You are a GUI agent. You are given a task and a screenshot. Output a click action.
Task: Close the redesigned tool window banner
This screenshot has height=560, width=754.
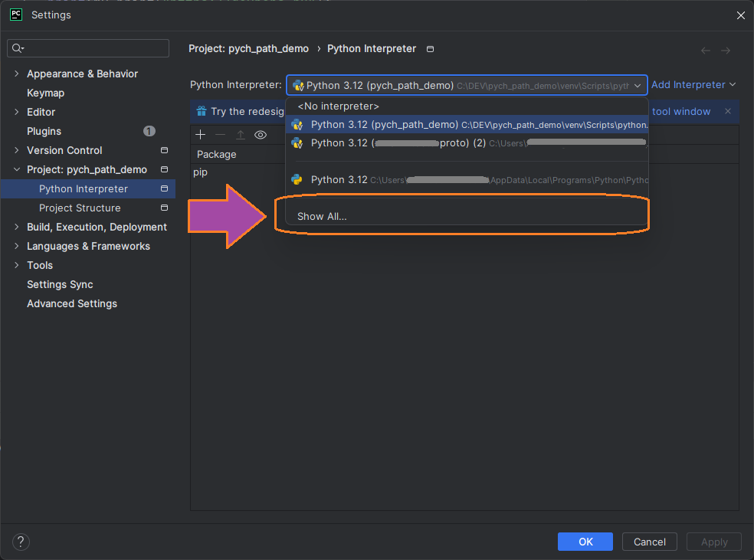[x=727, y=111]
